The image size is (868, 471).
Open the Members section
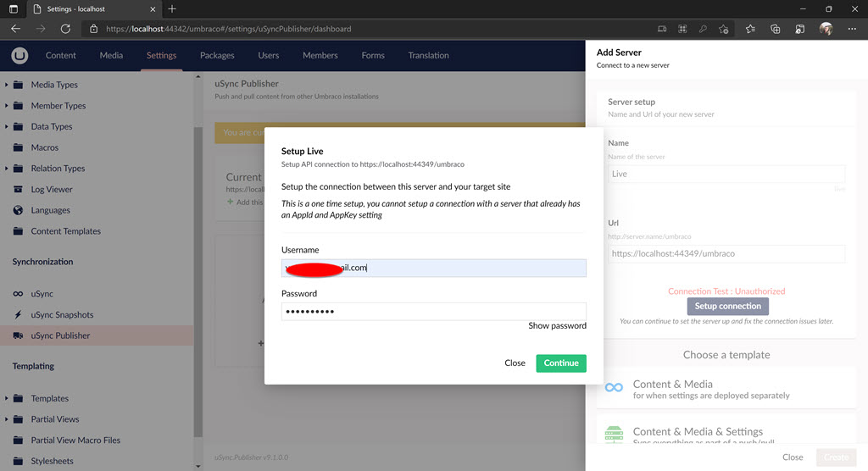[x=320, y=55]
